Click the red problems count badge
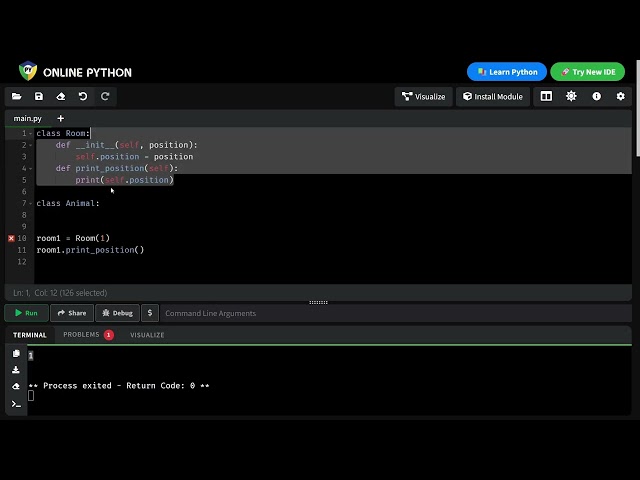 coord(109,335)
